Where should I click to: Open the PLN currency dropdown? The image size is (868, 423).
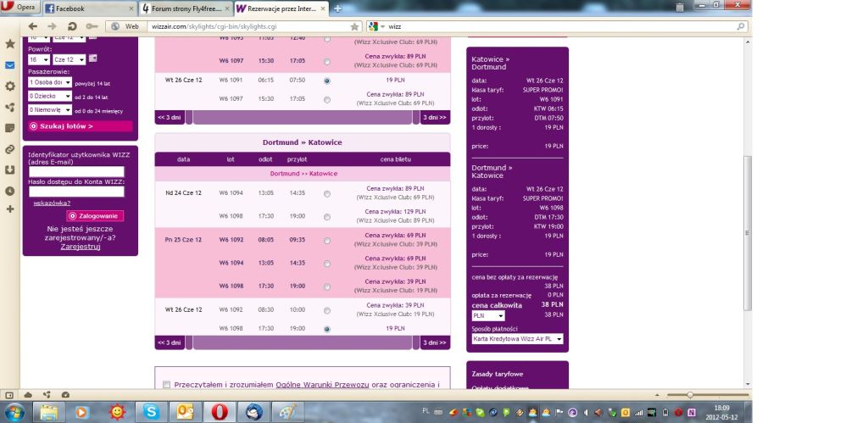[x=488, y=315]
